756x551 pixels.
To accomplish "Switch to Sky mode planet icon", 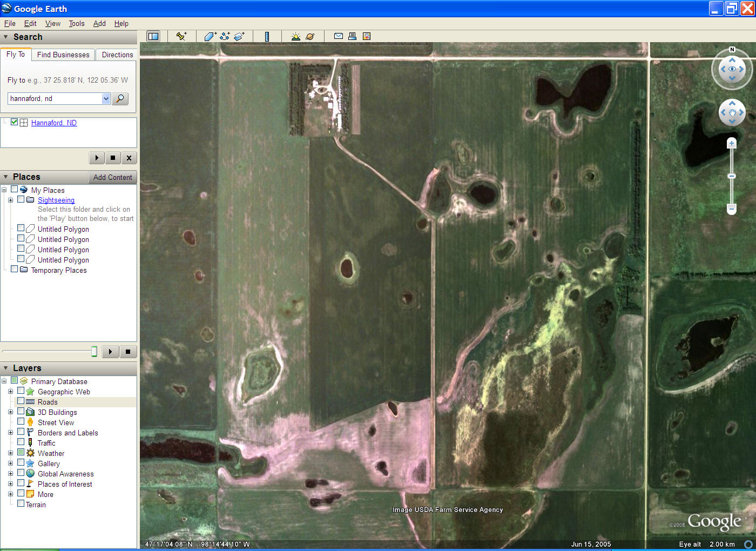I will (x=310, y=36).
